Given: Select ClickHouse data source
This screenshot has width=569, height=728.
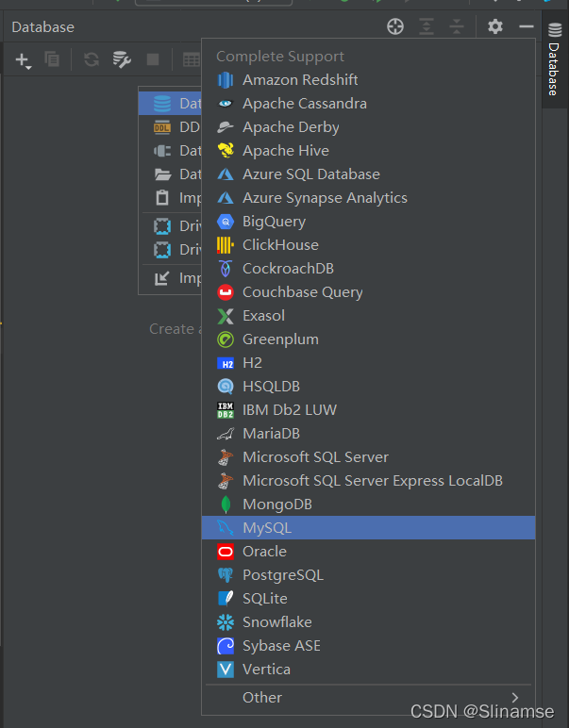Looking at the screenshot, I should tap(368, 245).
